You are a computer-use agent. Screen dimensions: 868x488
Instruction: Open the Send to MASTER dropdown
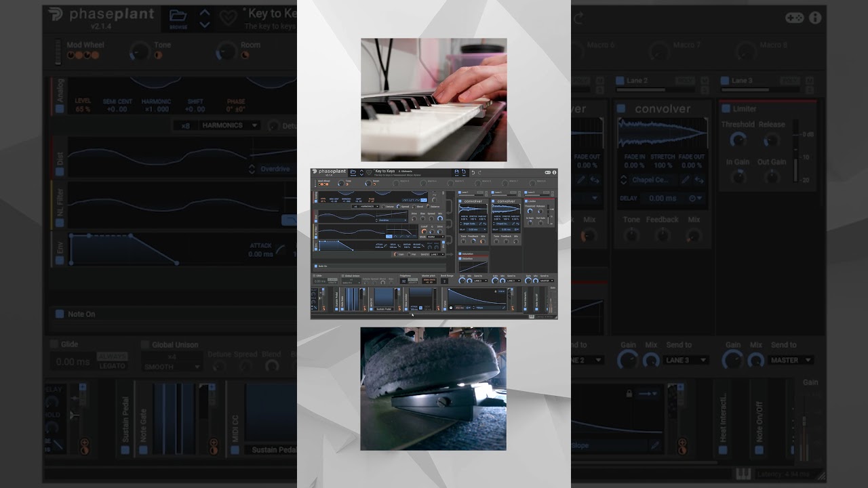click(x=791, y=360)
